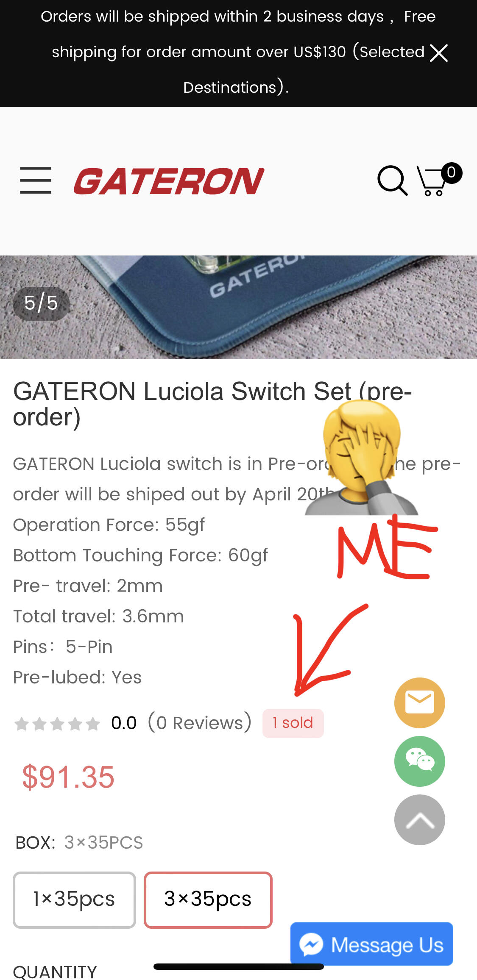Tap the search magnifier icon
The image size is (477, 980).
[x=393, y=180]
